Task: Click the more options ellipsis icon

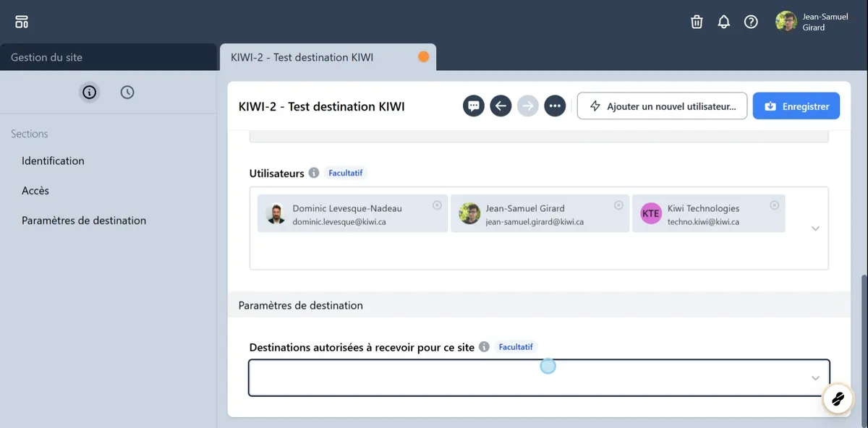Action: [555, 106]
